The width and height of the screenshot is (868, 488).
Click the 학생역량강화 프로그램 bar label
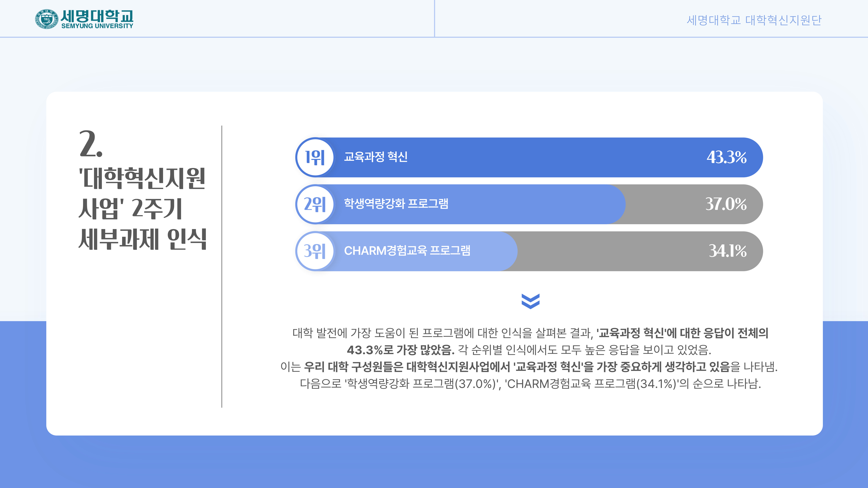[396, 203]
